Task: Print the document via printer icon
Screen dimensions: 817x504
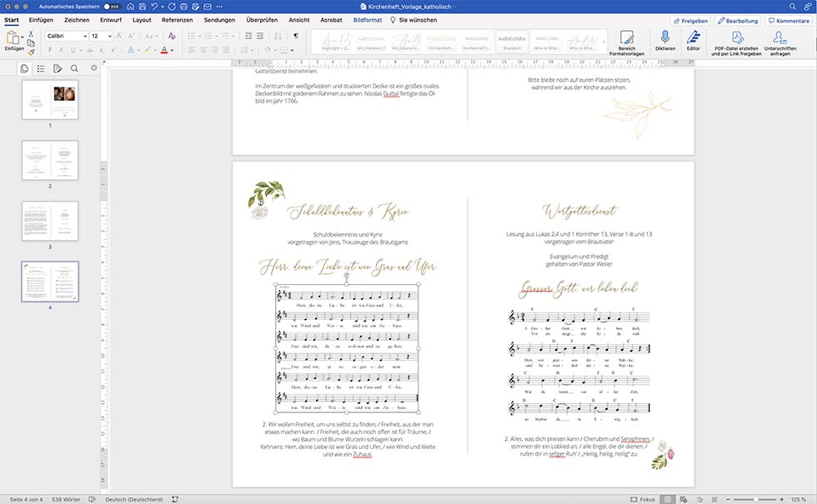Action: [x=184, y=7]
